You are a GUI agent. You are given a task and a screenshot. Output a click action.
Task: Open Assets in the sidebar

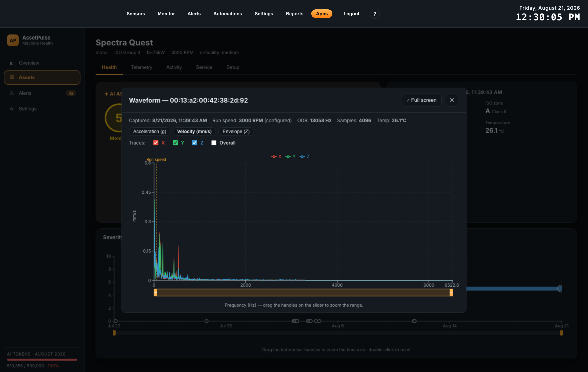[42, 78]
